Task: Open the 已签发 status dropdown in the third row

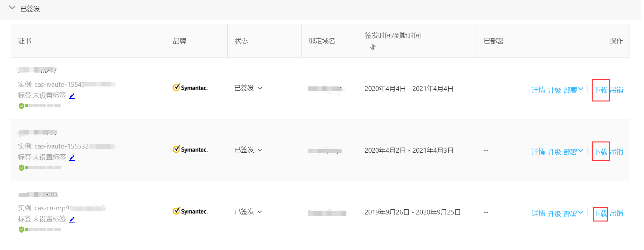Action: [x=260, y=212]
